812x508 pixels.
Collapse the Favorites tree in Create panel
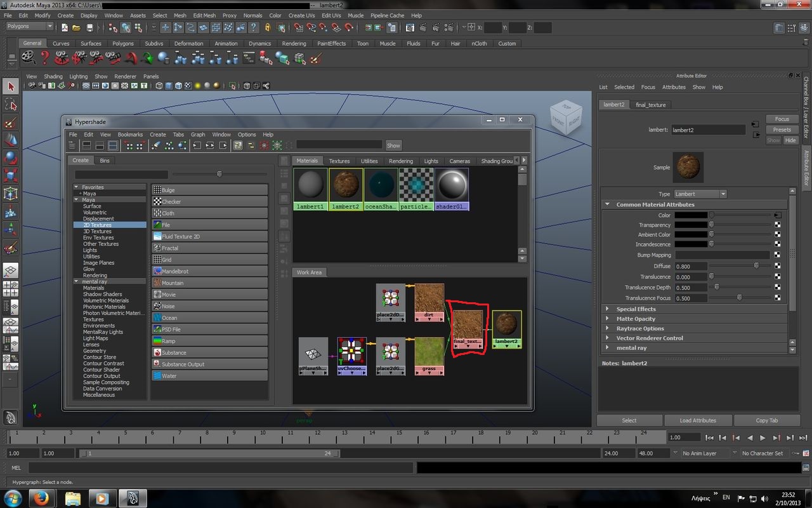pyautogui.click(x=77, y=187)
